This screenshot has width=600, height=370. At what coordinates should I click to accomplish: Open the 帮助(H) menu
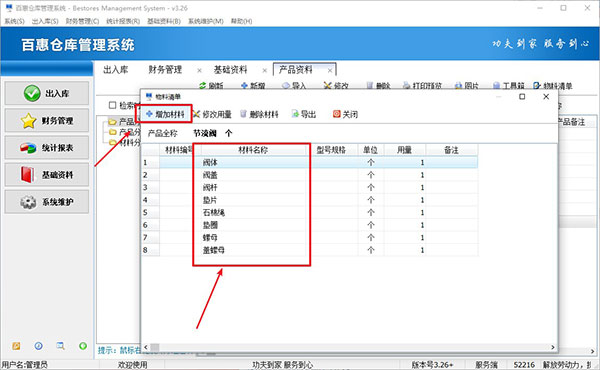click(x=241, y=21)
